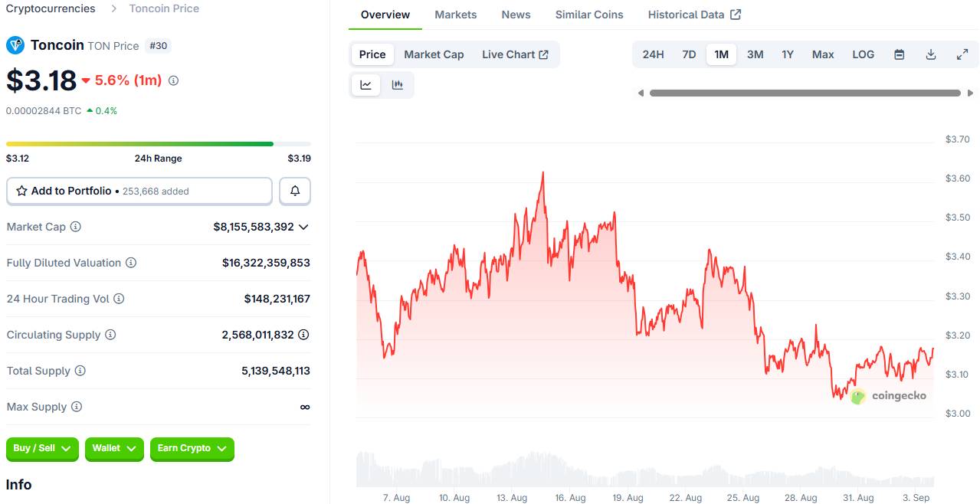Click the $16,322,359,853 valuation value

(266, 263)
